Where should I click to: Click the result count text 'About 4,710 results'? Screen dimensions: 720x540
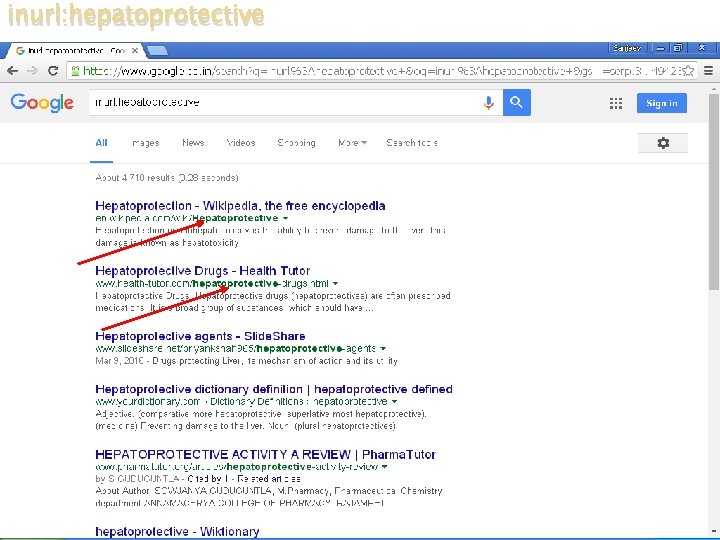pos(135,178)
